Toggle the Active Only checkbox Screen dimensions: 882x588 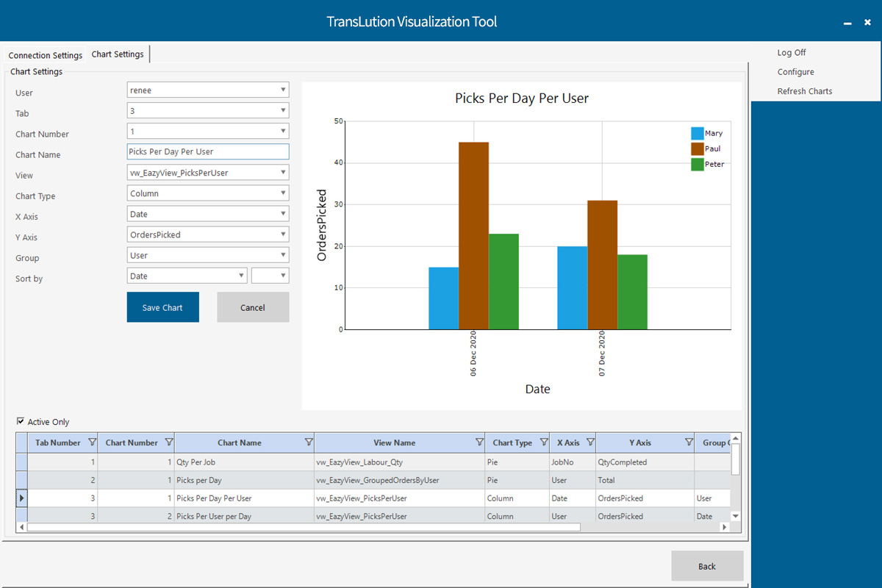21,421
